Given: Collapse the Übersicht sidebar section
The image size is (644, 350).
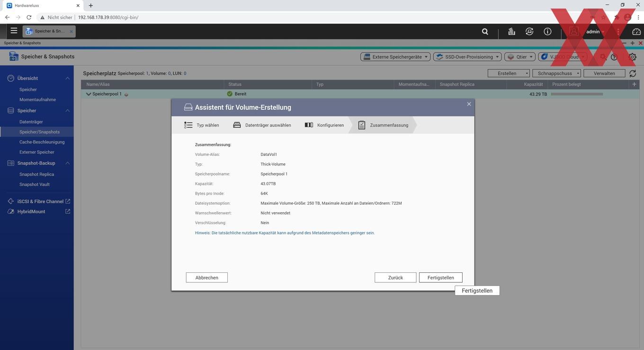Looking at the screenshot, I should click(x=67, y=78).
